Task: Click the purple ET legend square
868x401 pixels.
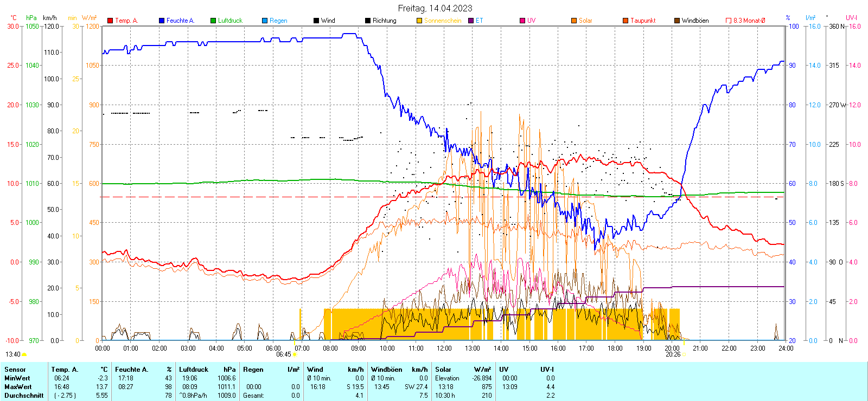Action: [x=471, y=21]
